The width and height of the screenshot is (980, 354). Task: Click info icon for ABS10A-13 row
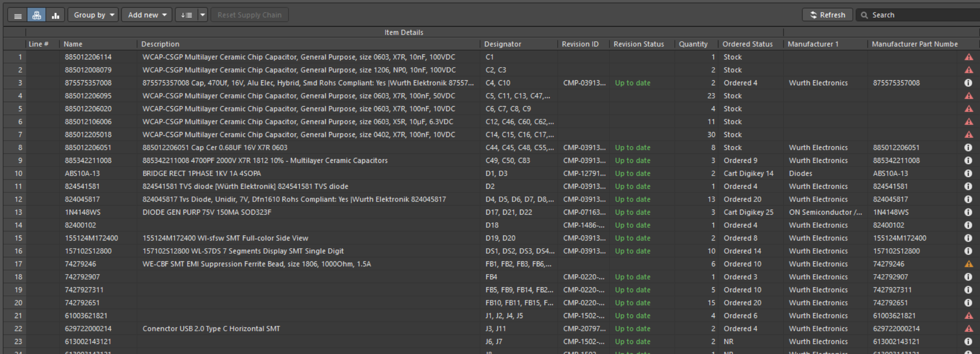click(968, 173)
